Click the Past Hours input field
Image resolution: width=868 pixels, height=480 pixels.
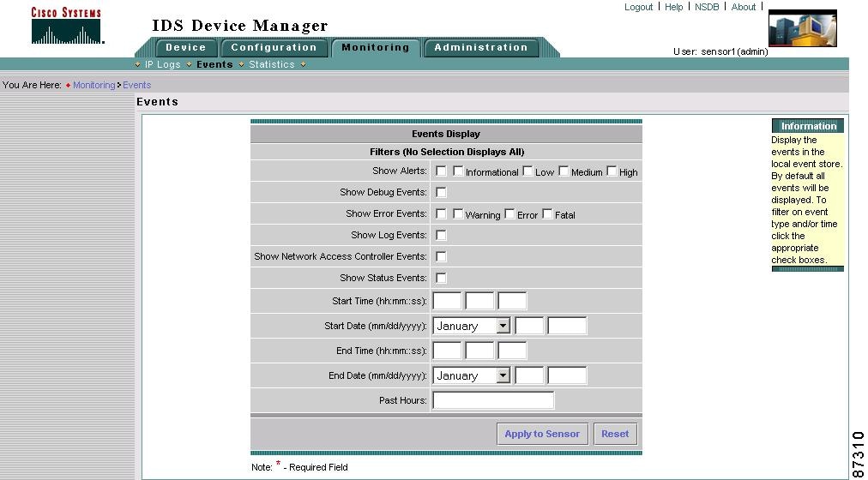pos(493,400)
